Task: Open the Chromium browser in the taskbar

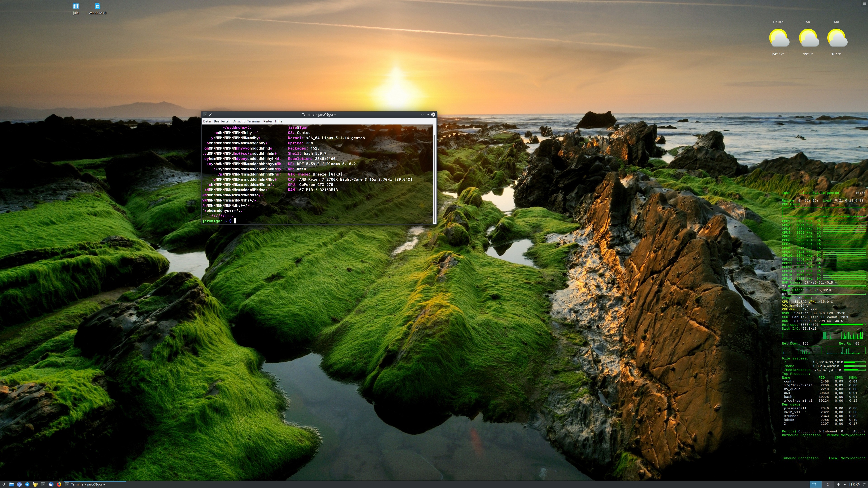Action: point(19,484)
